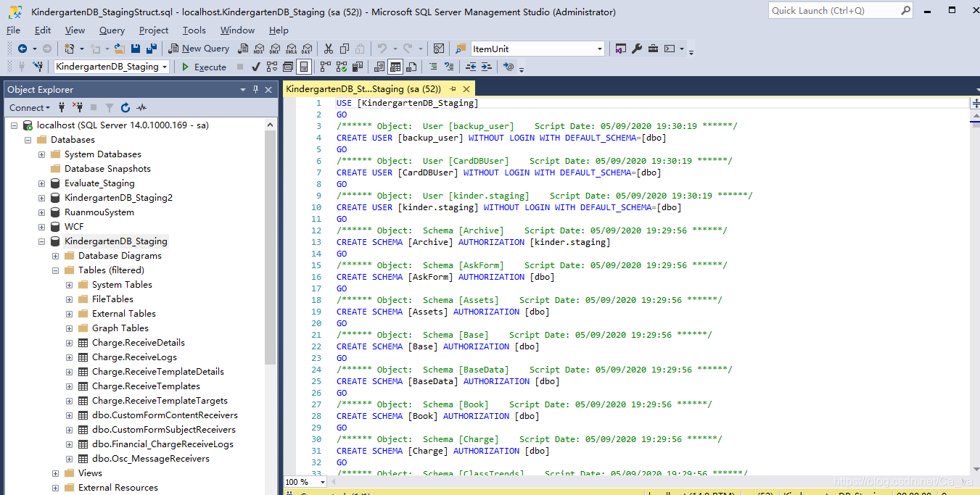Open the Edit menu
The height and width of the screenshot is (495, 980).
[43, 30]
